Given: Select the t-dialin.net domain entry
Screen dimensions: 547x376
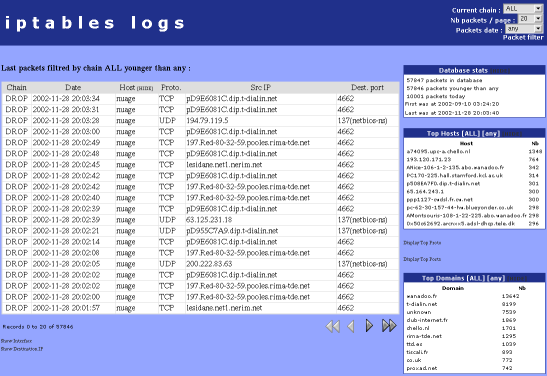Looking at the screenshot, I should click(422, 304).
